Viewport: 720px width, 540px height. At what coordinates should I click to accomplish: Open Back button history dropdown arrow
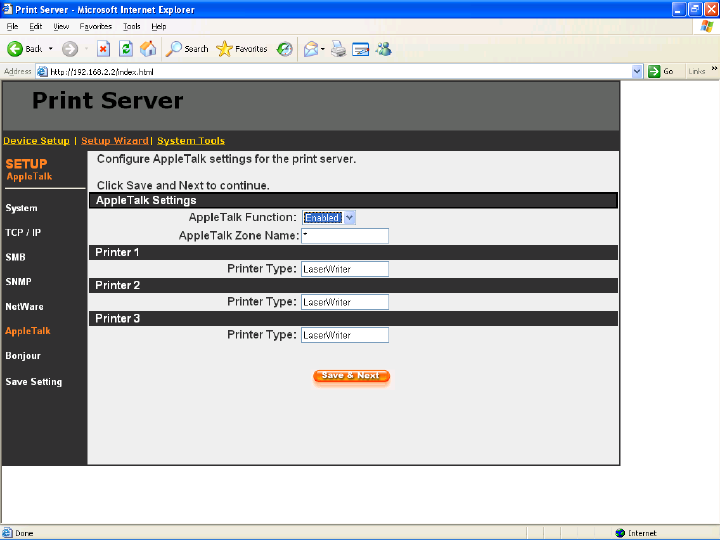(51, 49)
